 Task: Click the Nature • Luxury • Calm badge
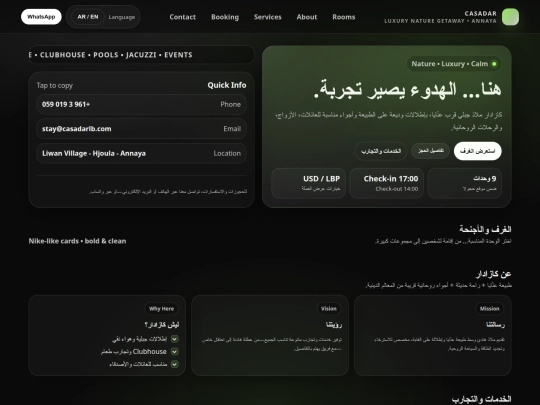click(x=454, y=64)
